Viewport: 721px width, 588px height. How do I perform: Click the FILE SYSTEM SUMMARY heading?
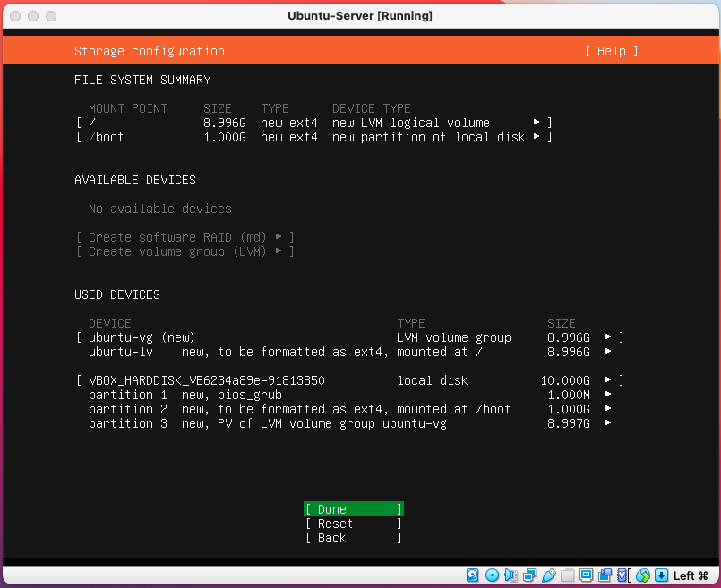coord(142,80)
